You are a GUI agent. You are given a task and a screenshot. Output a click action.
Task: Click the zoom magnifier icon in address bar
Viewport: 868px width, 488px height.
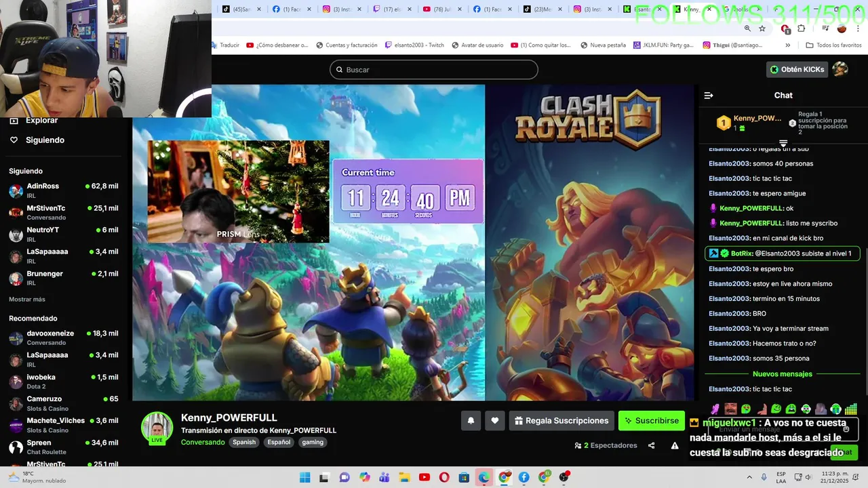coord(747,28)
